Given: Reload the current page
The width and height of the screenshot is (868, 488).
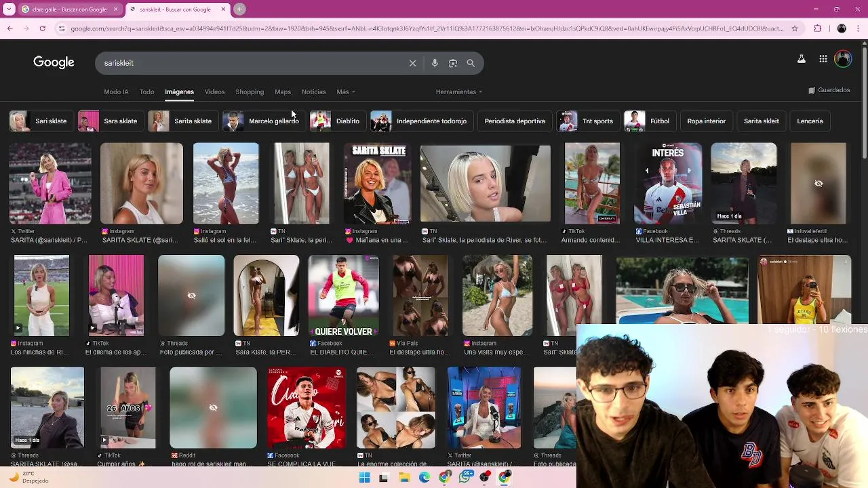Looking at the screenshot, I should click(x=42, y=28).
